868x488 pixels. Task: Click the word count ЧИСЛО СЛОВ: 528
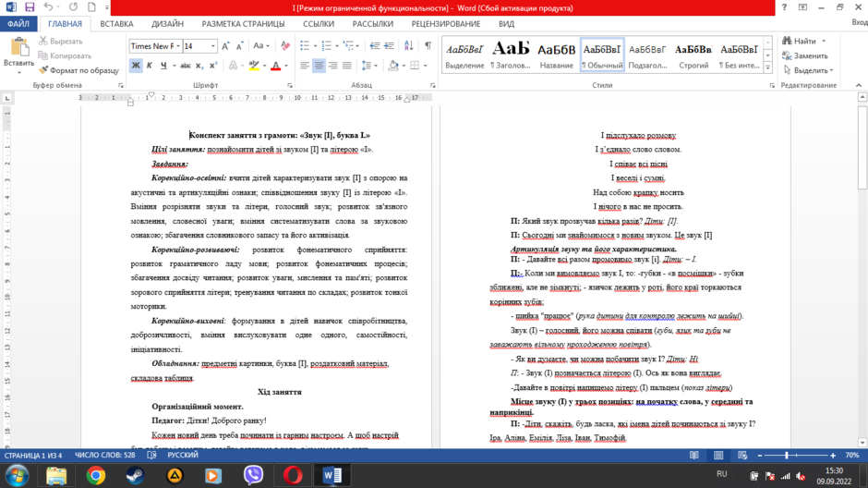[x=105, y=456]
